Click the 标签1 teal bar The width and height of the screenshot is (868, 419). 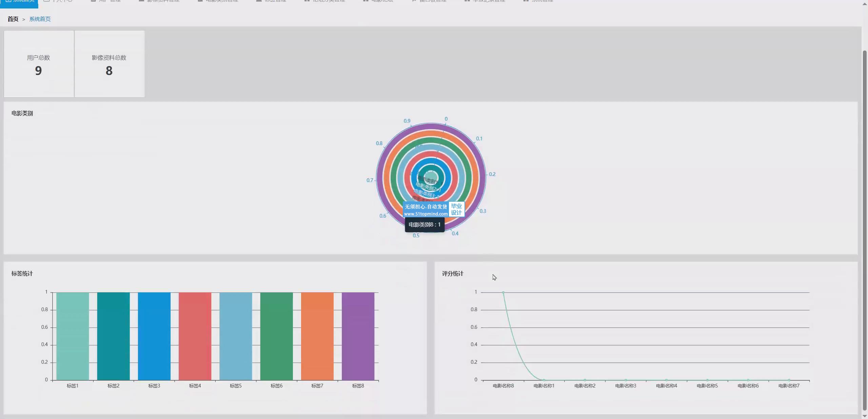click(x=73, y=336)
